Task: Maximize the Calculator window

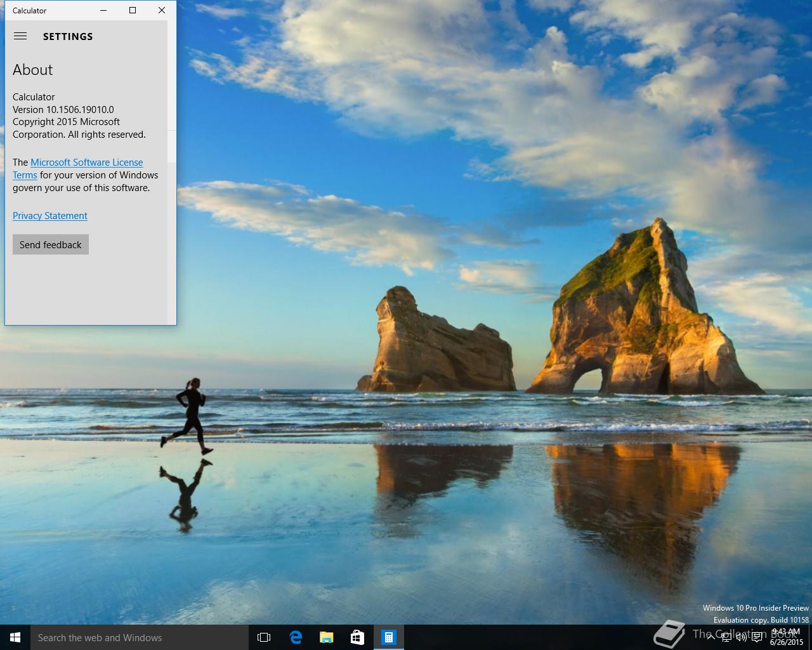Action: tap(133, 10)
